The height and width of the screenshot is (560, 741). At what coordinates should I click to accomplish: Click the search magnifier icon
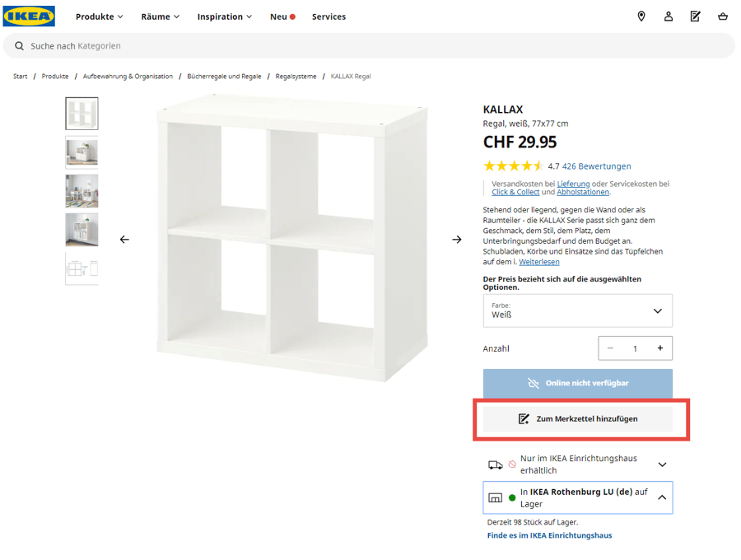point(19,46)
